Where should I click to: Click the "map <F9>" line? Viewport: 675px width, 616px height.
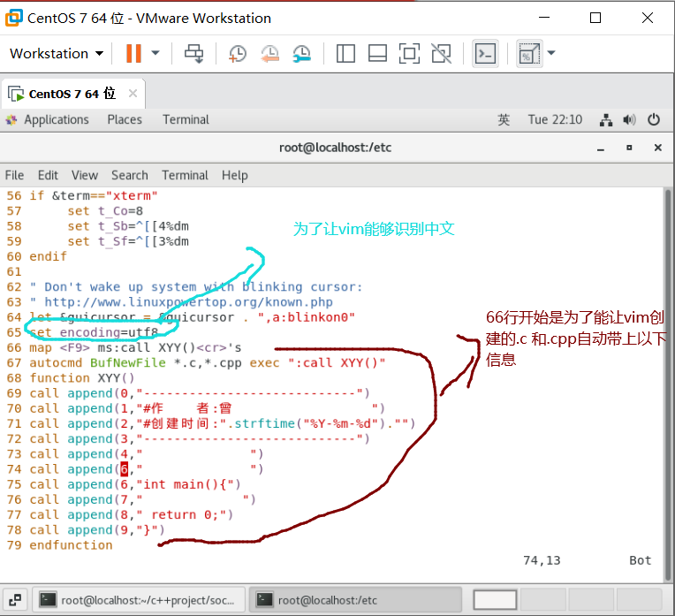tap(135, 348)
